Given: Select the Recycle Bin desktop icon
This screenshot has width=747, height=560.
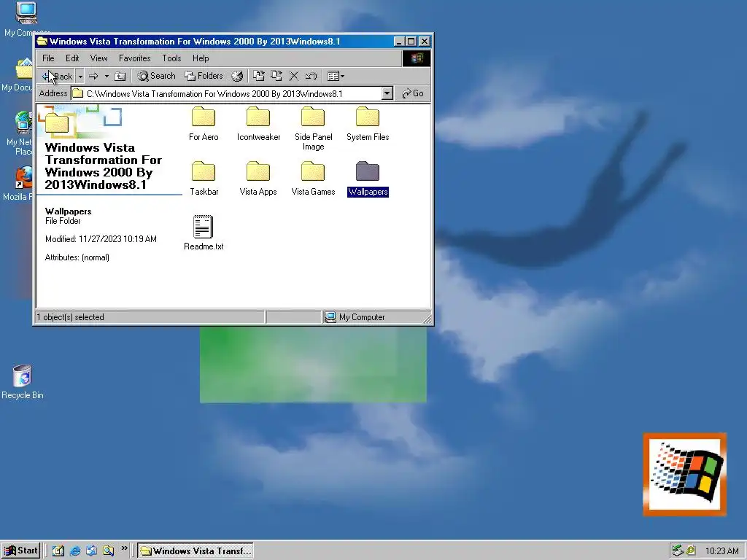Looking at the screenshot, I should point(23,382).
